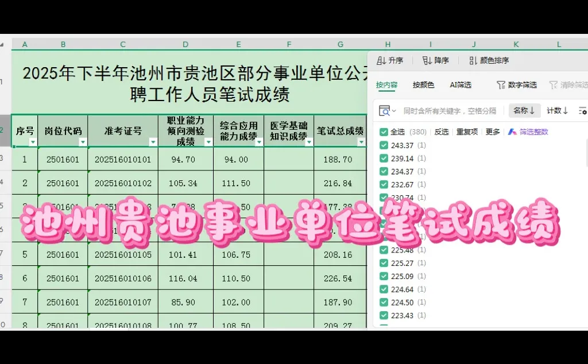
Task: Select the spreadsheet title cell
Action: coord(189,83)
